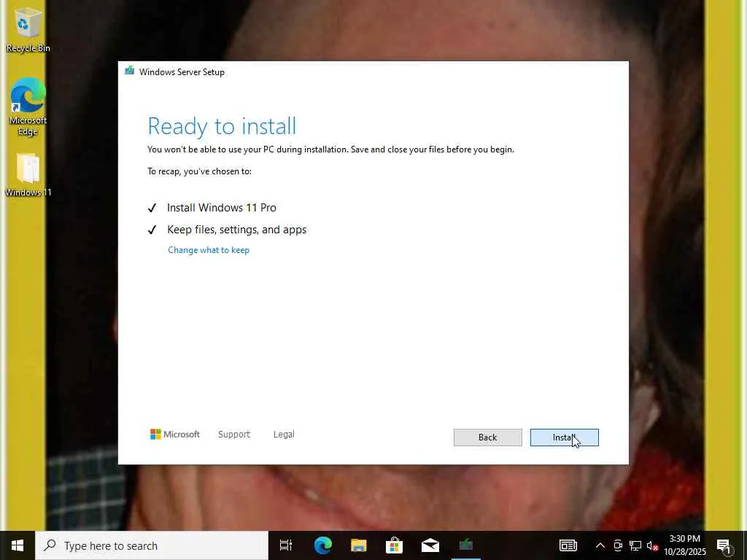The width and height of the screenshot is (747, 560).
Task: Launch Microsoft Edge from the taskbar
Action: tap(322, 545)
